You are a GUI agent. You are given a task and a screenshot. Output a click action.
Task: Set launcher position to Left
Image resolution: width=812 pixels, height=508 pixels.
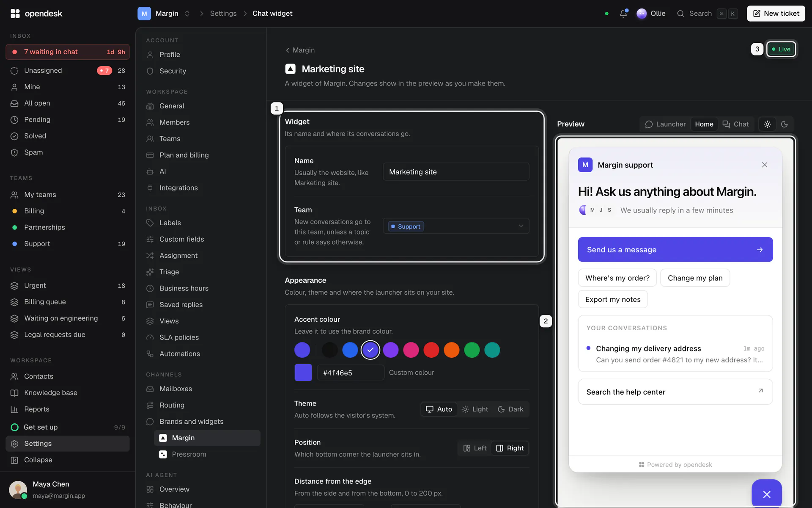[x=475, y=448]
